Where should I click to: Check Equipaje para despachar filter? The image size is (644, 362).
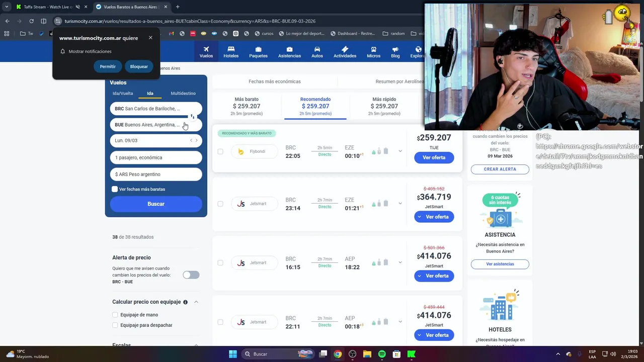(x=115, y=325)
